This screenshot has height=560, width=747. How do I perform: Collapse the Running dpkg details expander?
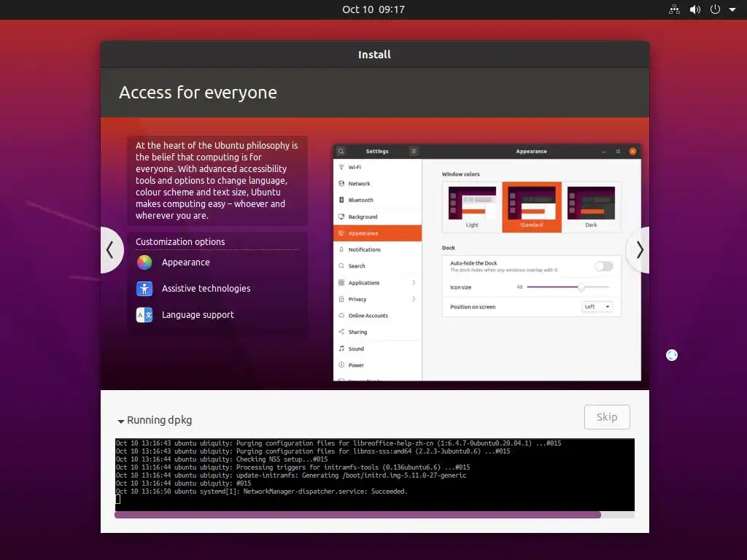point(121,421)
